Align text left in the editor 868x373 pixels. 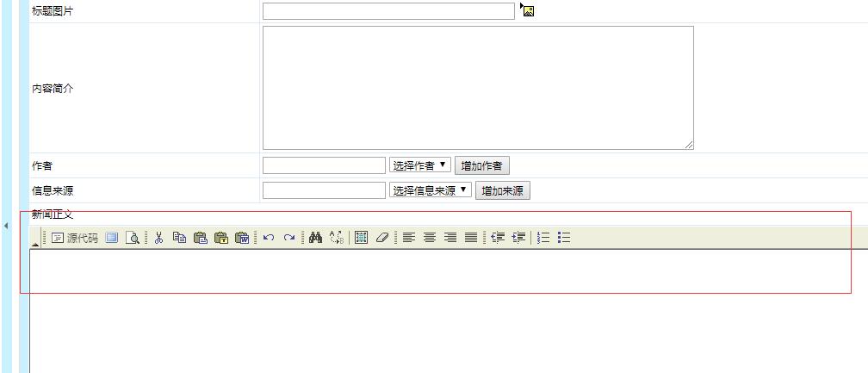(x=409, y=238)
